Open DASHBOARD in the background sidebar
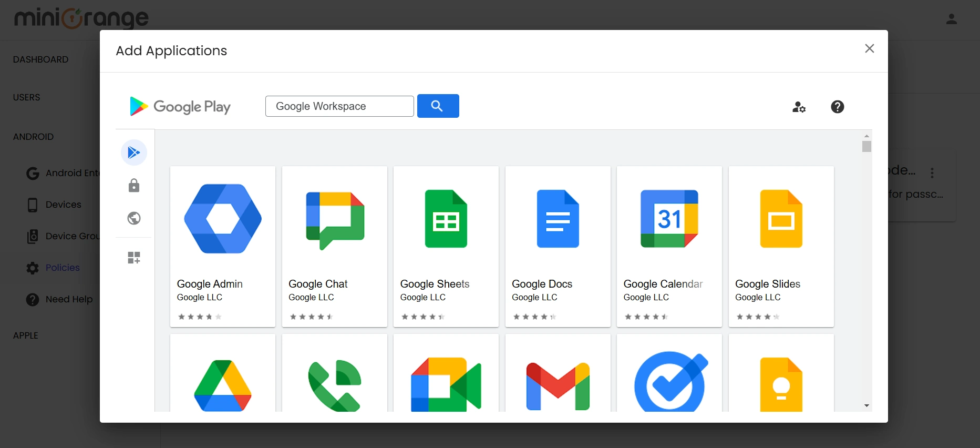This screenshot has width=980, height=448. click(x=40, y=59)
